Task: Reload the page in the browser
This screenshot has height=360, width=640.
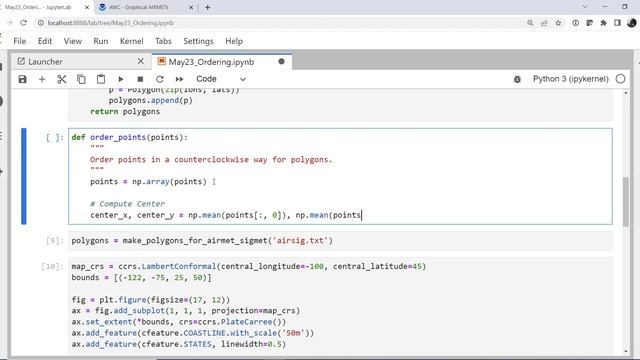Action: click(x=23, y=23)
